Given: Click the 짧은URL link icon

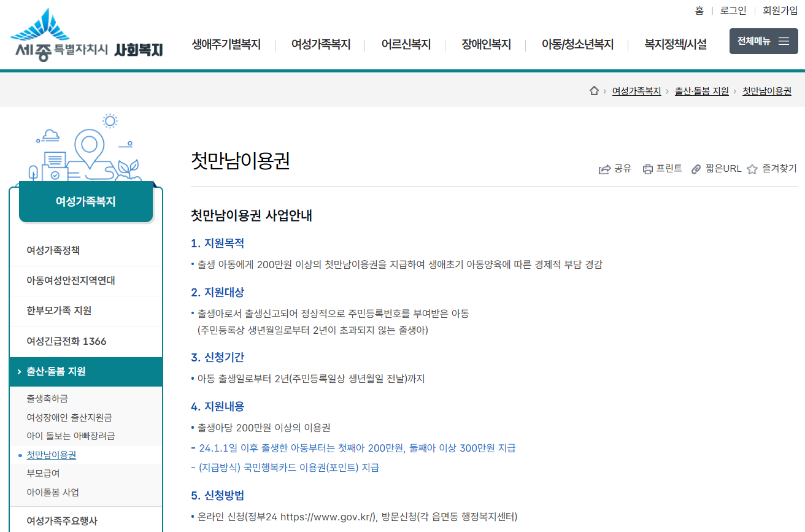Looking at the screenshot, I should (696, 169).
